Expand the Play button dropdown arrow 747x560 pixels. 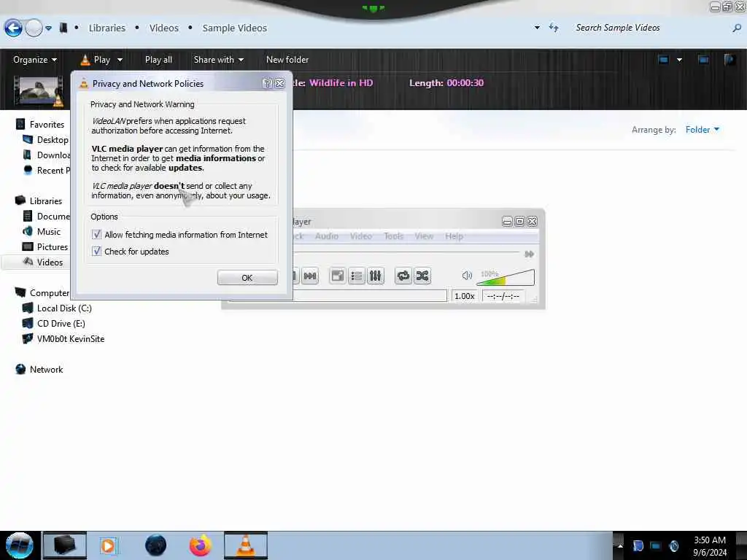click(120, 60)
